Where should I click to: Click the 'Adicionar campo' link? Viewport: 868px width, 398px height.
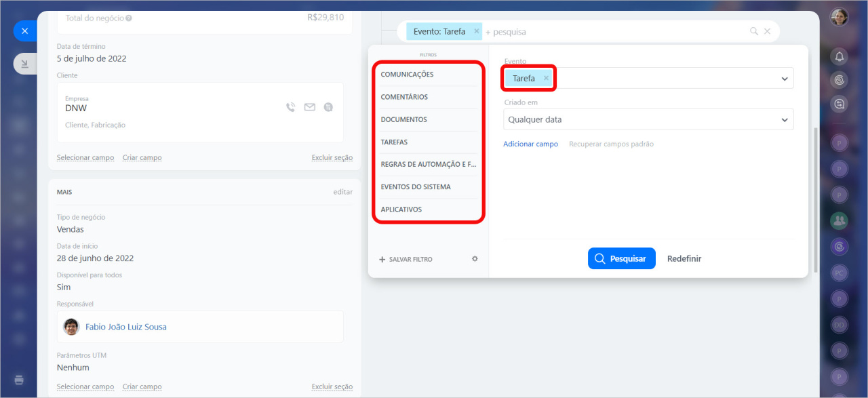(x=530, y=144)
